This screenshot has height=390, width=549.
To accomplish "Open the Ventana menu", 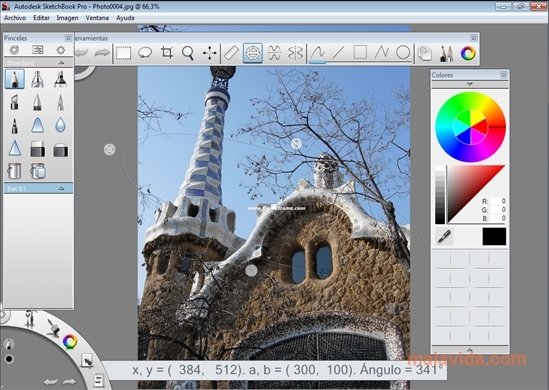I will [97, 18].
